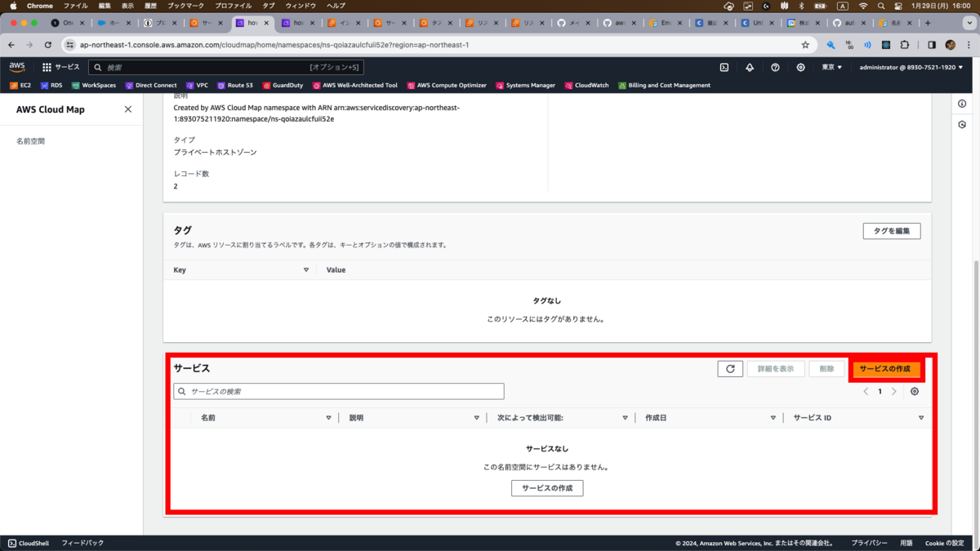Open the administrator account dropdown
Image resolution: width=980 pixels, height=551 pixels.
911,67
